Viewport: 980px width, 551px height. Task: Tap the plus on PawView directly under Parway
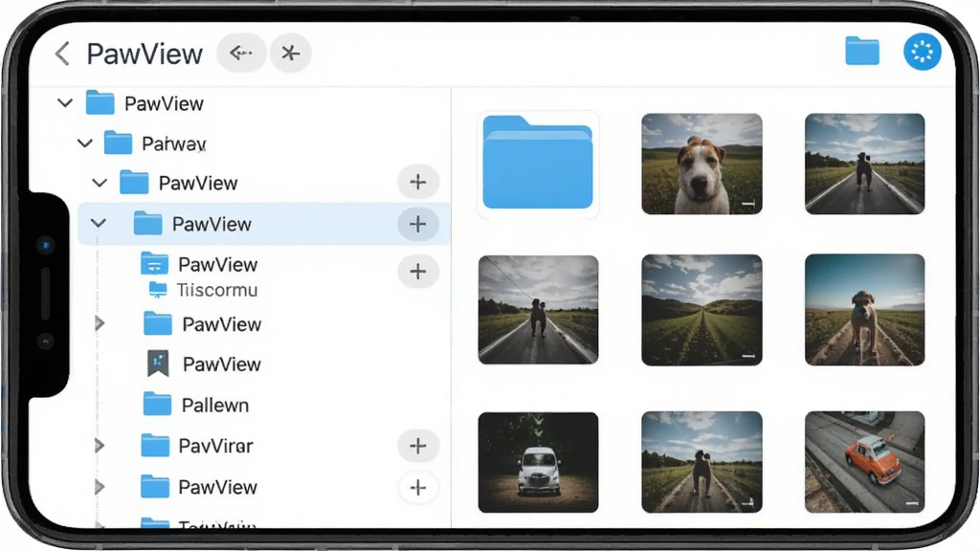click(x=417, y=182)
